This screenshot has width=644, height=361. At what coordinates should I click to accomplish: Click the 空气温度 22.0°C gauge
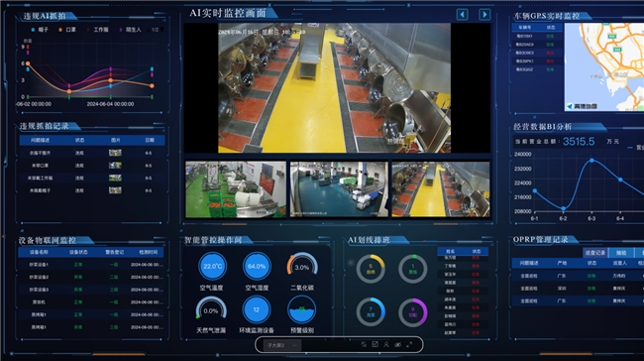(x=212, y=267)
